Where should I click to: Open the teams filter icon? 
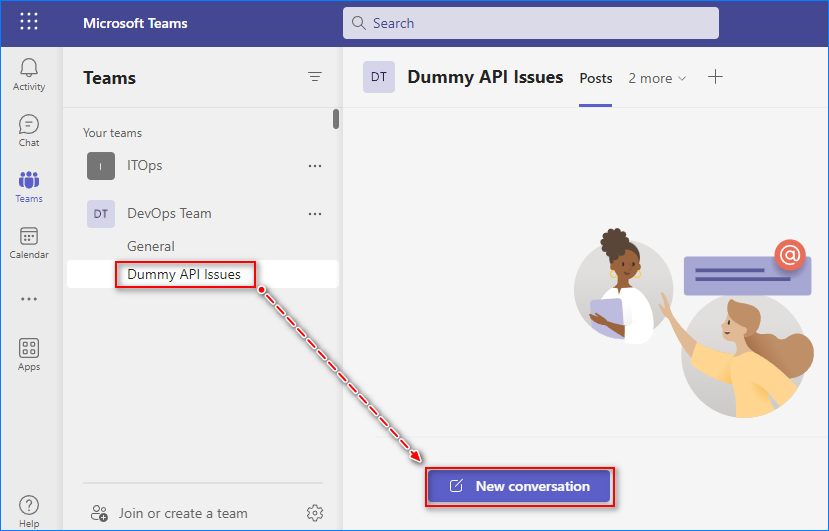(315, 77)
